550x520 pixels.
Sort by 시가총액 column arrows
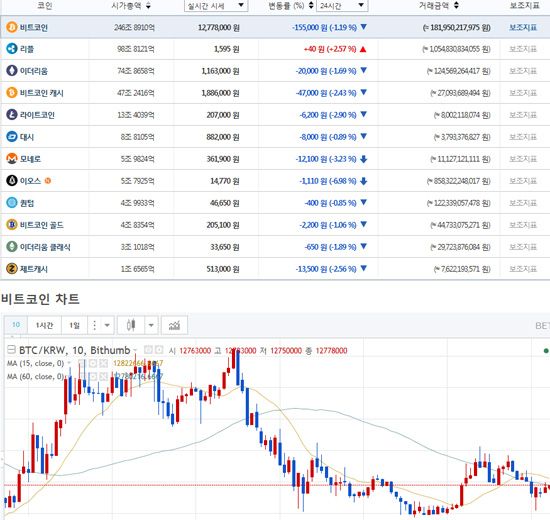click(148, 6)
